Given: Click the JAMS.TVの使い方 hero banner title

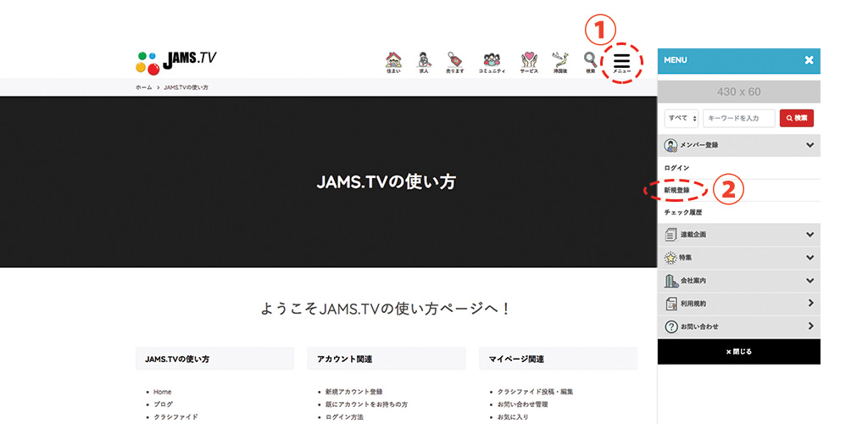Looking at the screenshot, I should coord(386,182).
